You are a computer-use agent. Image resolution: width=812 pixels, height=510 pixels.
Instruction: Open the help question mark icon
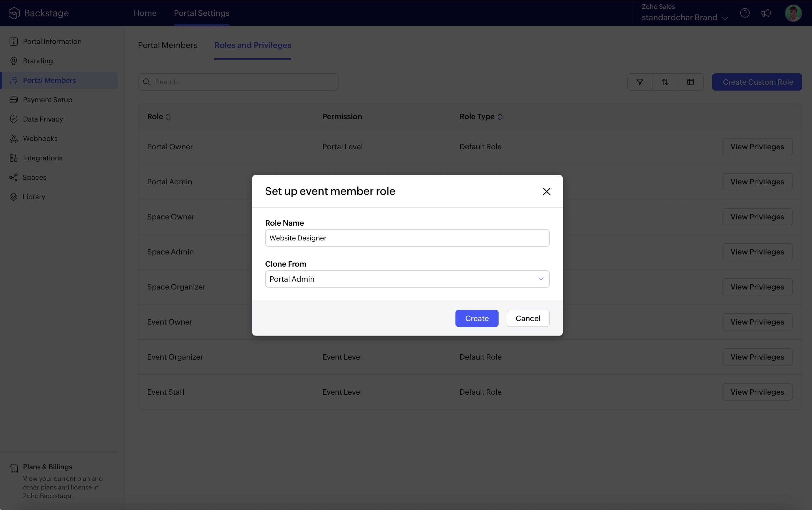coord(745,13)
